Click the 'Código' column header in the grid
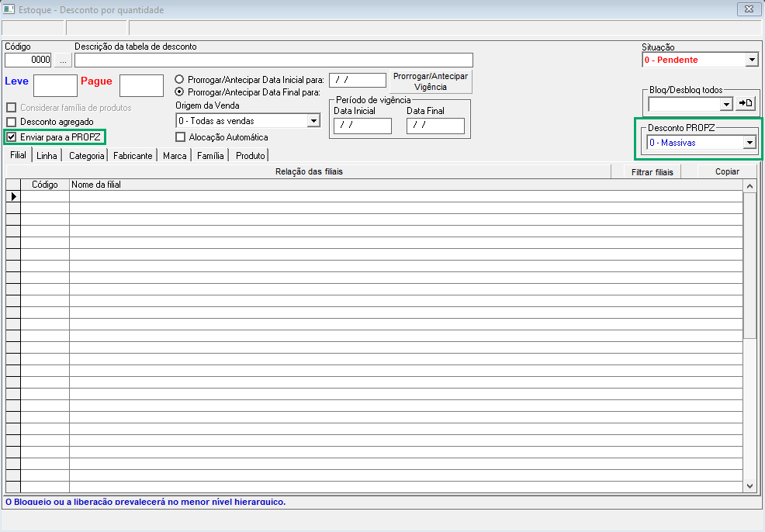This screenshot has width=765, height=532. [x=45, y=185]
